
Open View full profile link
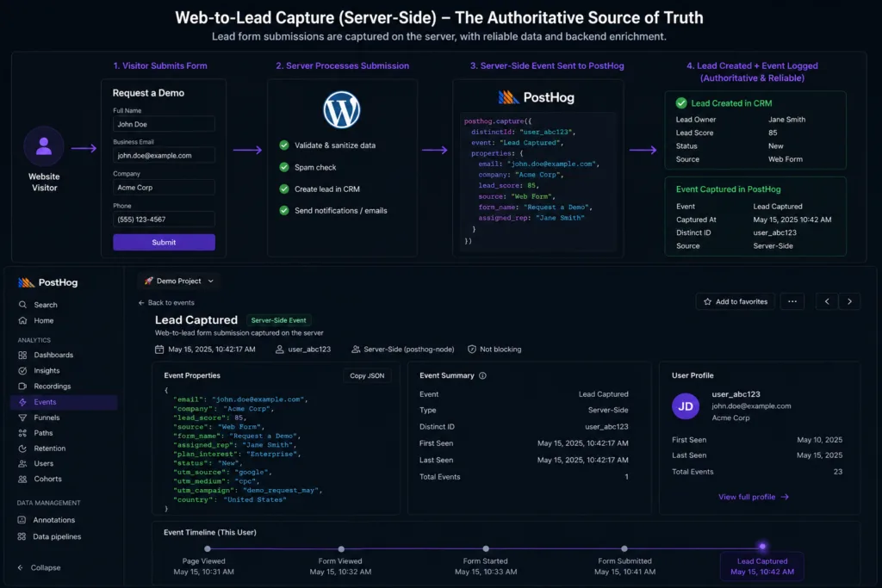(x=753, y=497)
